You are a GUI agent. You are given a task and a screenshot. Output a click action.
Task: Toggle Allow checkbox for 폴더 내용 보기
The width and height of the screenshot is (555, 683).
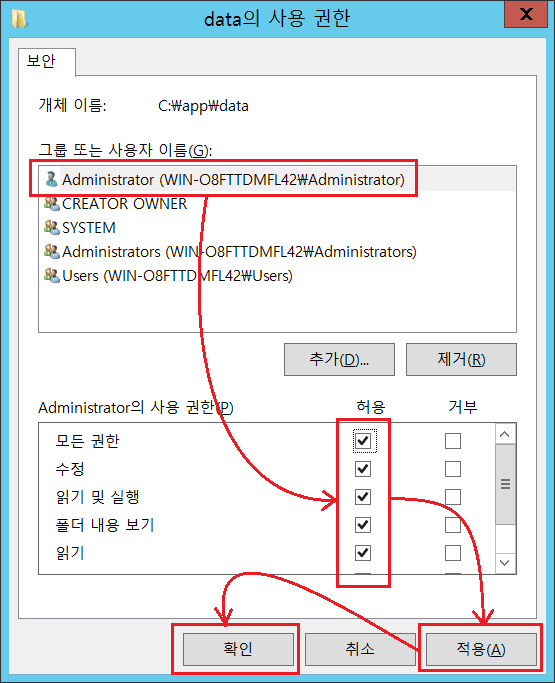point(363,525)
